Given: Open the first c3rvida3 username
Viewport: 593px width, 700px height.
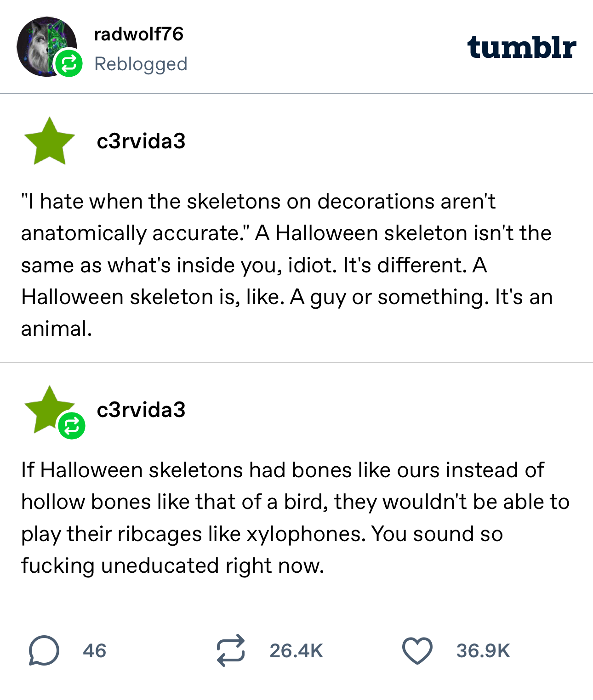Looking at the screenshot, I should click(141, 141).
